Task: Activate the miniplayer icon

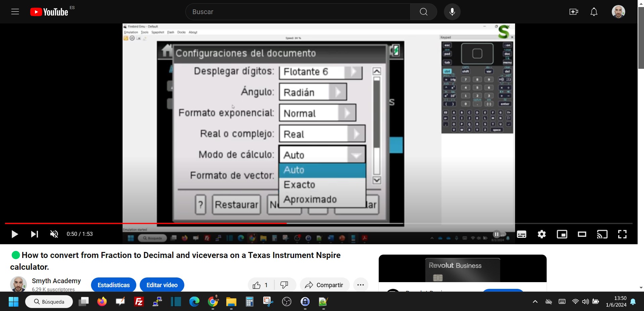Action: coord(562,234)
